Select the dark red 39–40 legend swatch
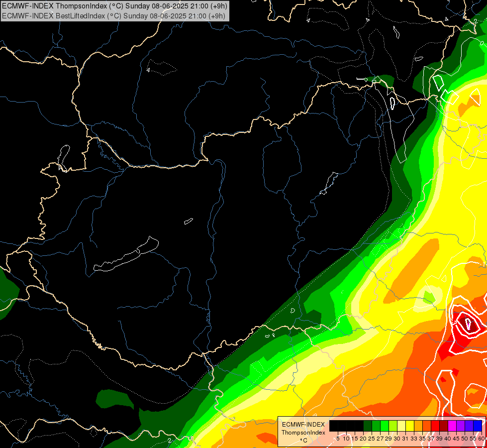The width and height of the screenshot is (487, 448). coord(444,426)
